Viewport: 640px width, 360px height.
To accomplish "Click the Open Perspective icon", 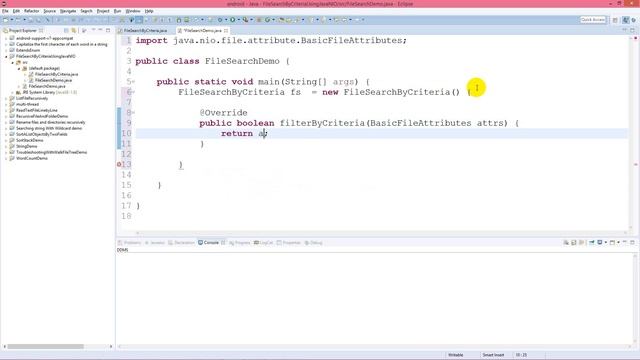I will point(615,20).
